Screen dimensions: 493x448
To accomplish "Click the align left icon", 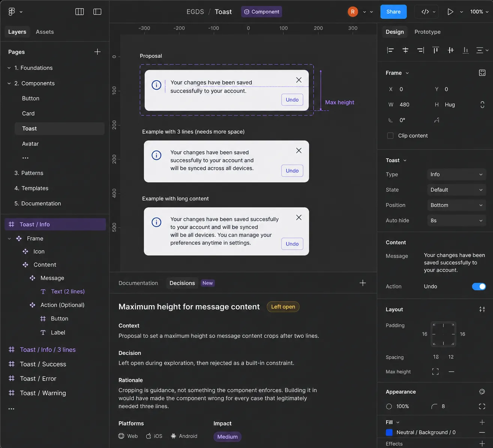I will (390, 50).
